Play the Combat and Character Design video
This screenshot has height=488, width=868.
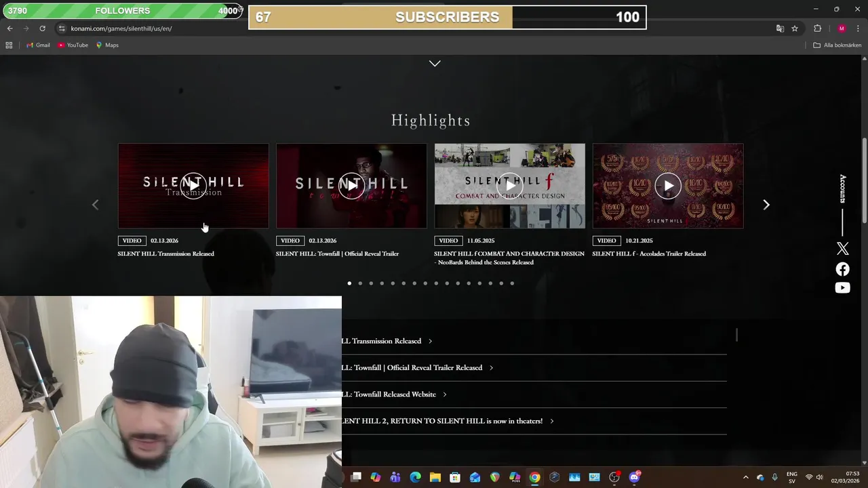coord(509,186)
